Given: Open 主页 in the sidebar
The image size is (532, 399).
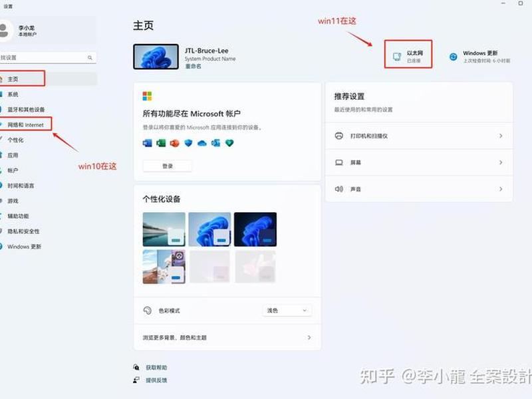Looking at the screenshot, I should [x=47, y=79].
